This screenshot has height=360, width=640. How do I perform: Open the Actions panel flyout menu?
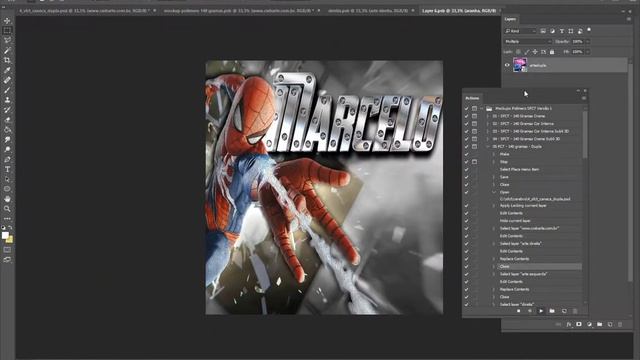point(584,98)
